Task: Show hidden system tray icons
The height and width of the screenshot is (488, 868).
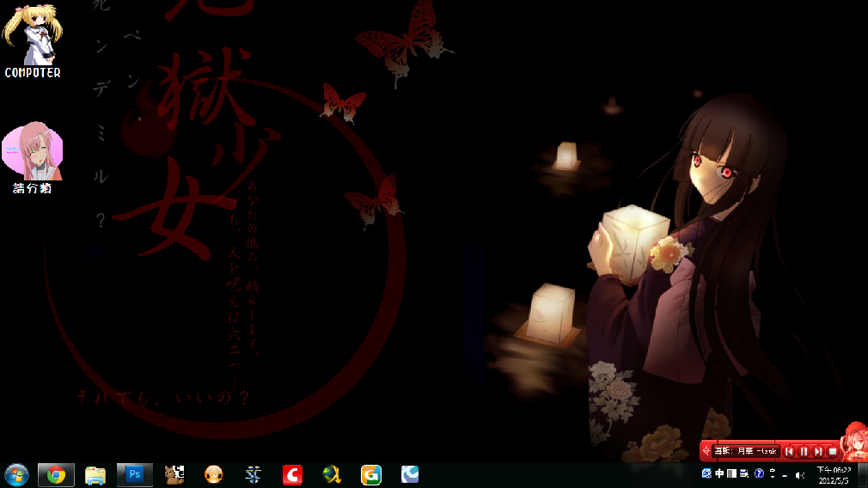Action: point(785,475)
